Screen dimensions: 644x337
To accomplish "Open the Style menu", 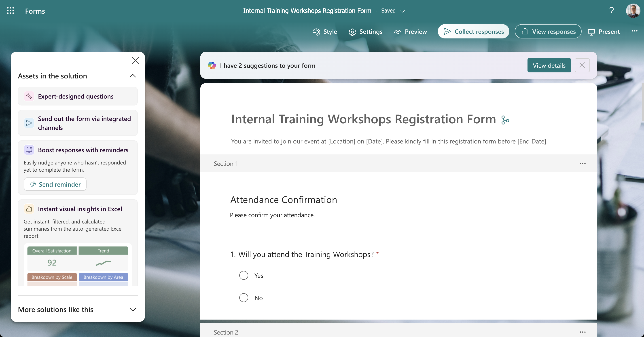I will pos(325,32).
